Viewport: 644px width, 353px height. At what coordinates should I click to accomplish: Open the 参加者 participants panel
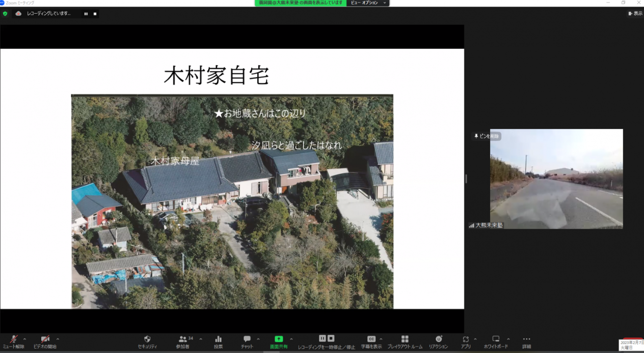pos(183,342)
